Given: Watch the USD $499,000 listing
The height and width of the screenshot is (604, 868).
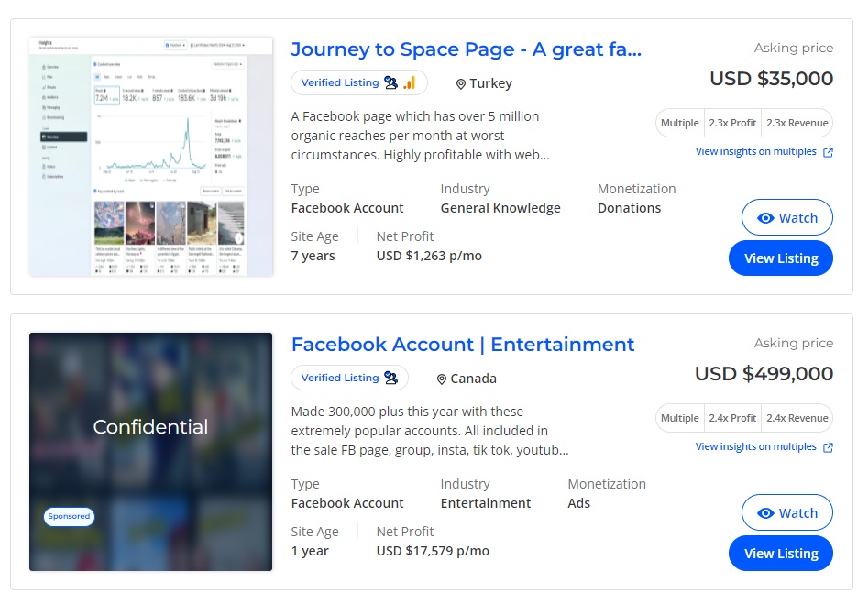Looking at the screenshot, I should click(x=787, y=512).
